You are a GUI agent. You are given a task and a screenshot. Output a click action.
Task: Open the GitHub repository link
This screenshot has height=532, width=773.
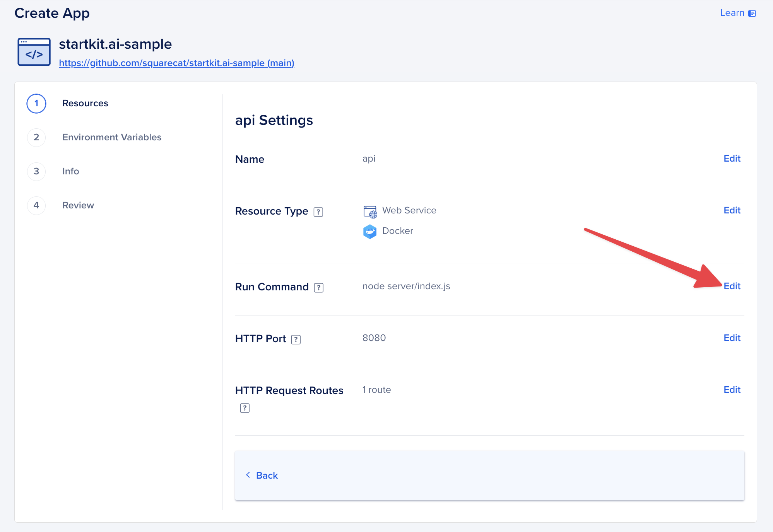click(x=176, y=63)
